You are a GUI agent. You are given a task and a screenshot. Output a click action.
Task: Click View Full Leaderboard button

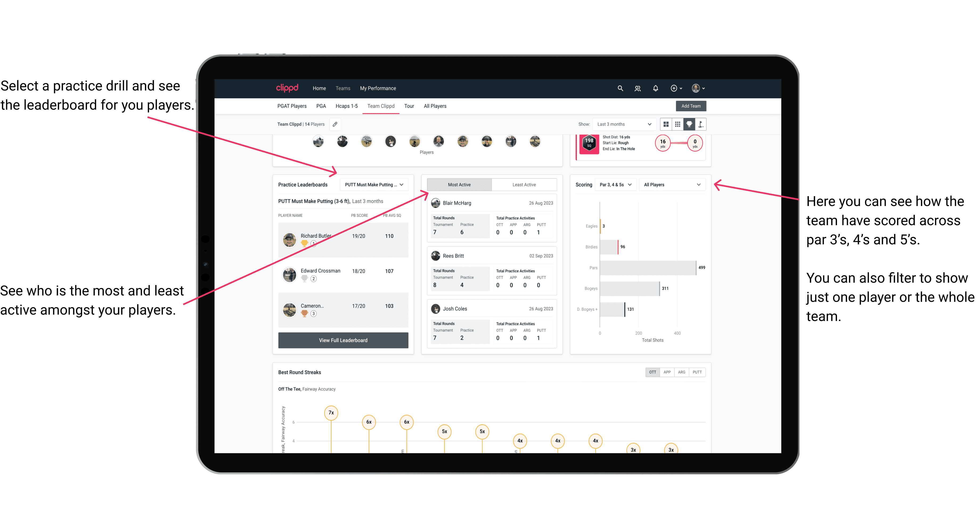(343, 340)
